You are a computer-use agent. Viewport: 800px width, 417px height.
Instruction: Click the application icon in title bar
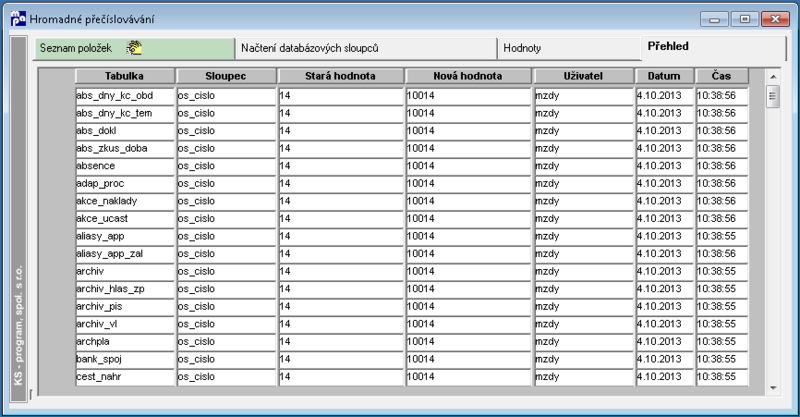[18, 19]
